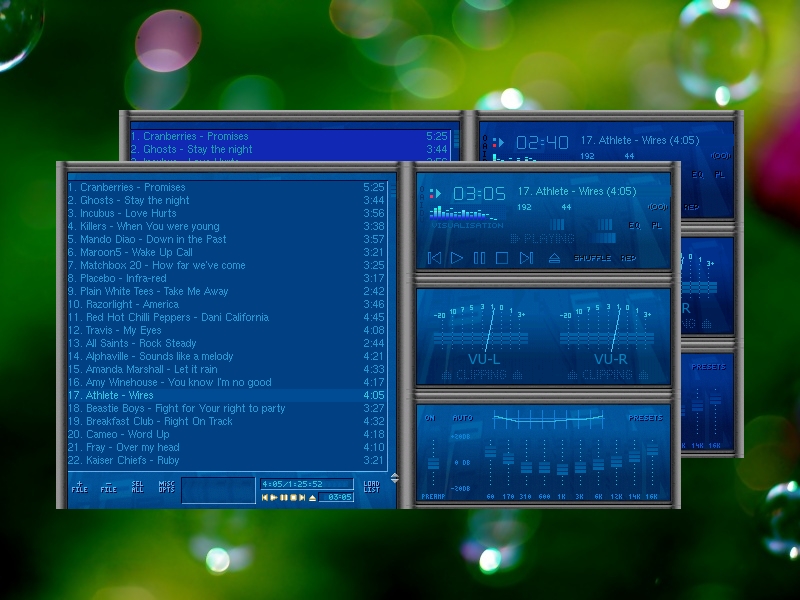Toggle equalizer ON button
This screenshot has height=600, width=800.
[430, 418]
